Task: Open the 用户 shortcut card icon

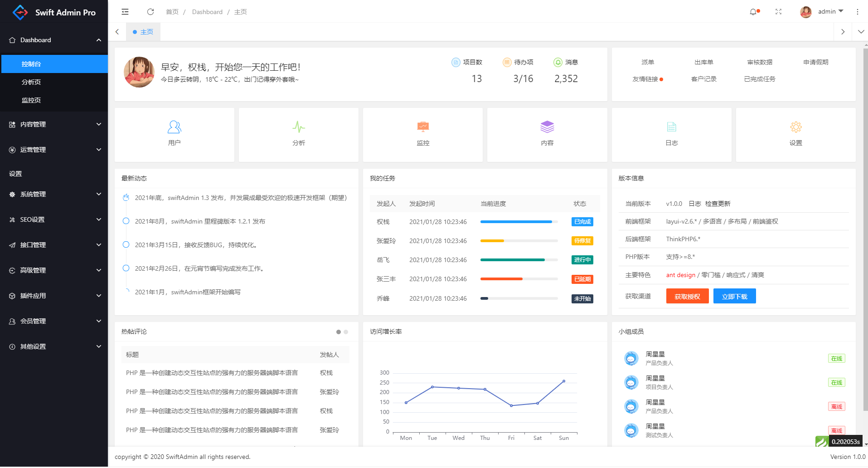Action: [x=174, y=127]
